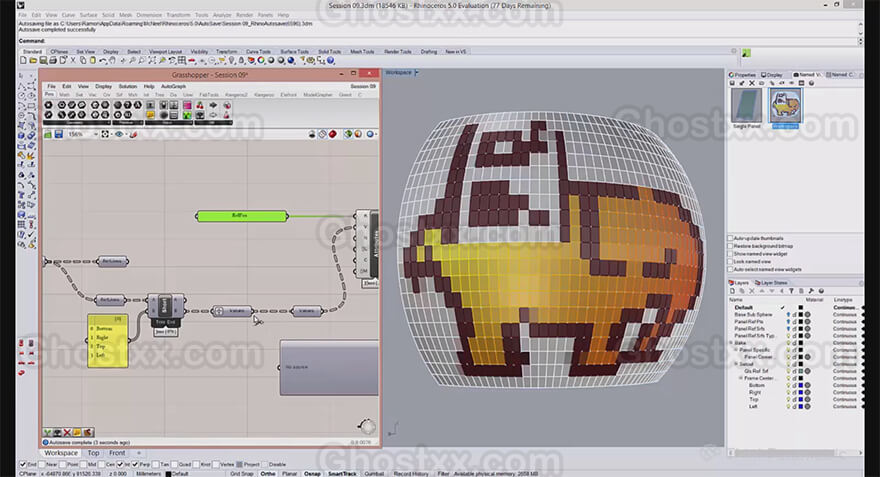Open the Grasshopper zoom percentage dropdown
The image size is (880, 477).
[x=95, y=134]
